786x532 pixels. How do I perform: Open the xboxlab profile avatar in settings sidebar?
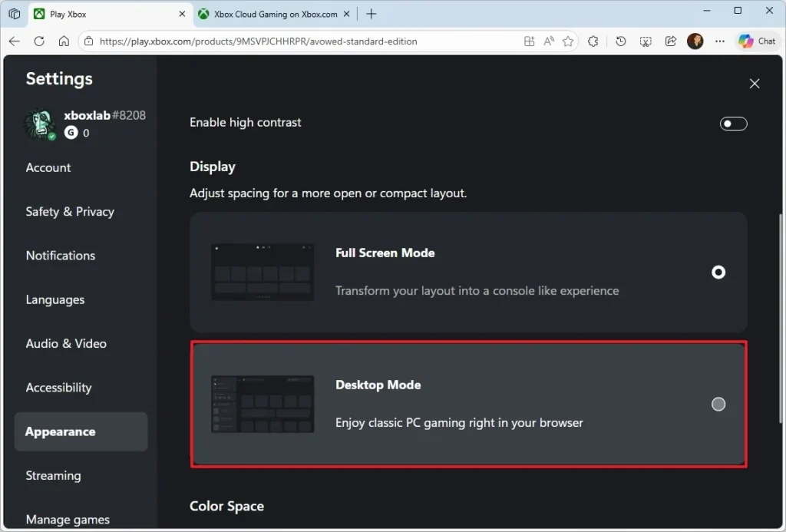(39, 124)
